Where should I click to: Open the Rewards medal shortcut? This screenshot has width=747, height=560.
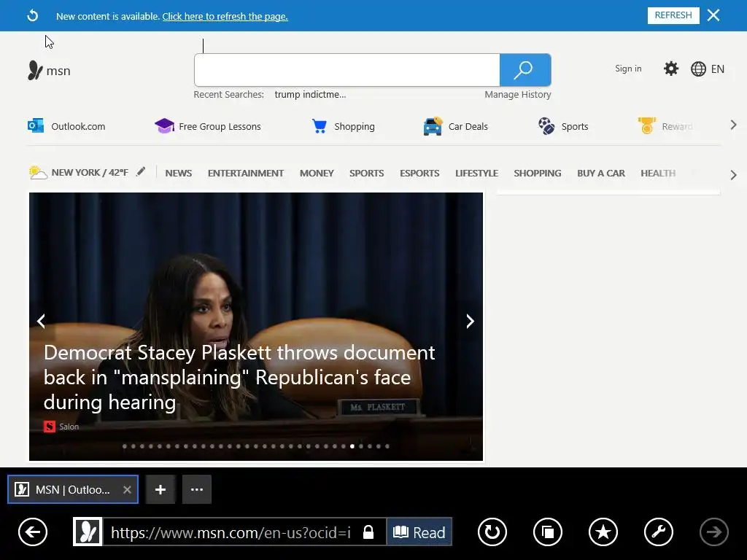646,125
